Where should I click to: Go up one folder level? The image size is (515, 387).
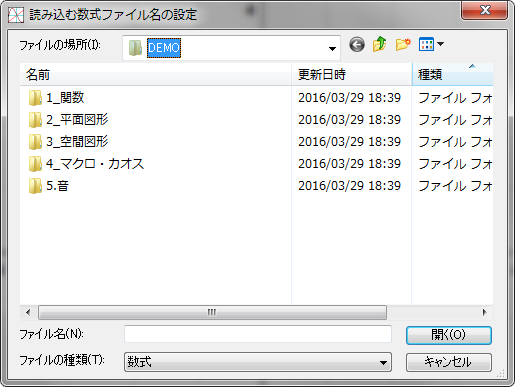380,44
